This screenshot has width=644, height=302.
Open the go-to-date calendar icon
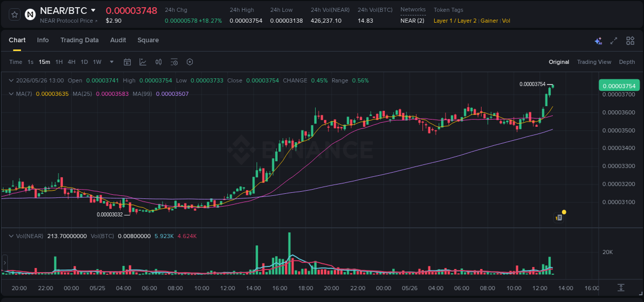click(127, 62)
